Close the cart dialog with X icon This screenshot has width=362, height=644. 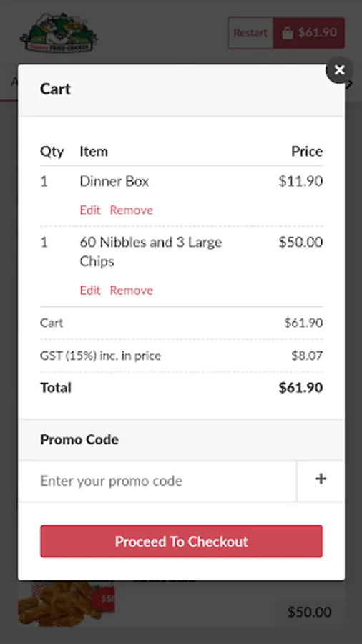[339, 70]
